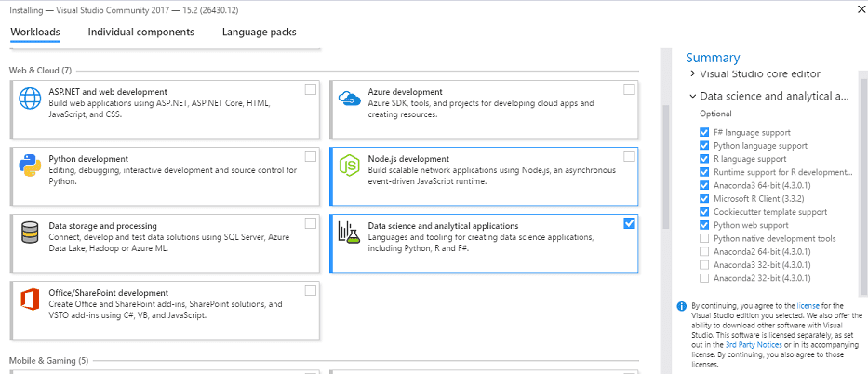The height and width of the screenshot is (374, 868).
Task: Click the license info icon
Action: pos(681,306)
